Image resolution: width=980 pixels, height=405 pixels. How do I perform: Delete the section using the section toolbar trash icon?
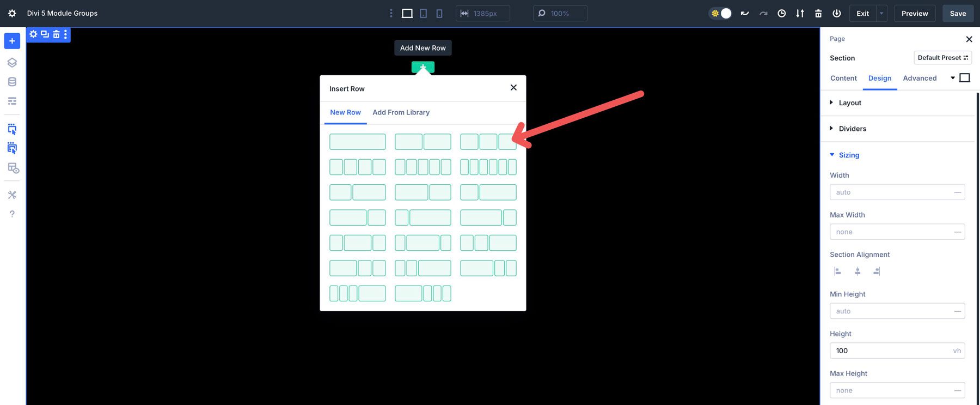point(56,34)
